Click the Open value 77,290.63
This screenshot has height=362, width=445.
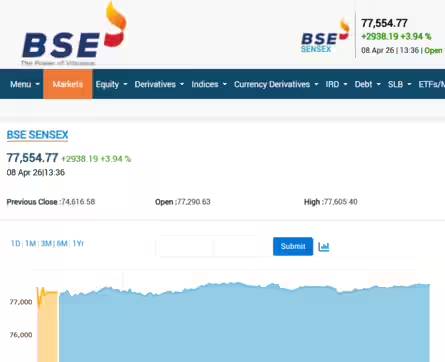coord(194,202)
